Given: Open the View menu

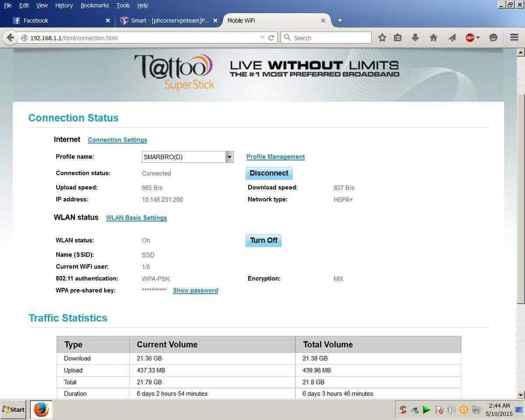Looking at the screenshot, I should (42, 5).
